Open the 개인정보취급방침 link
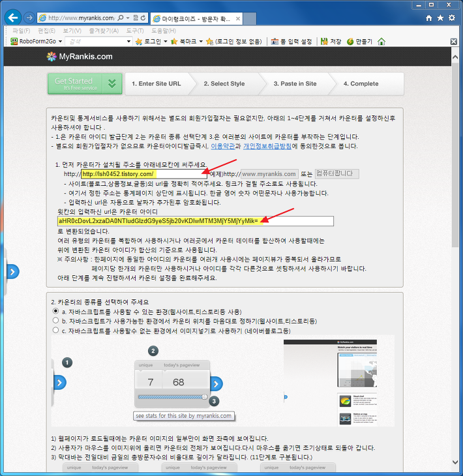463x476 pixels. (267, 146)
